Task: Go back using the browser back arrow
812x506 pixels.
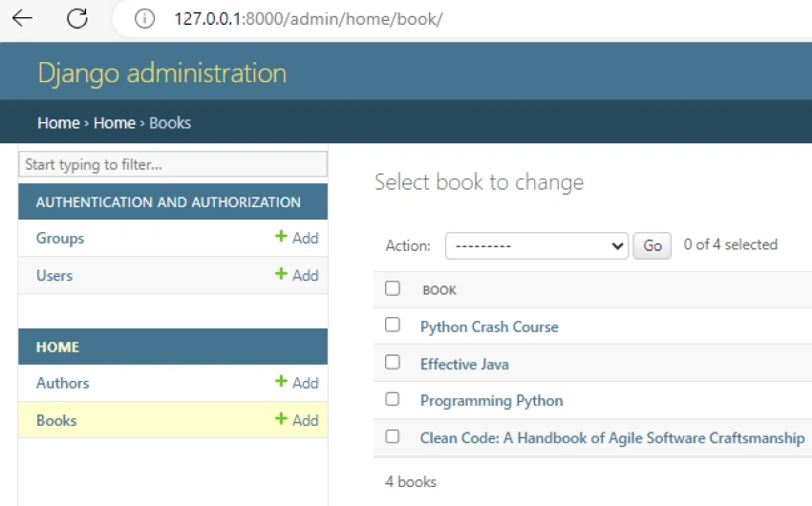Action: (x=22, y=19)
